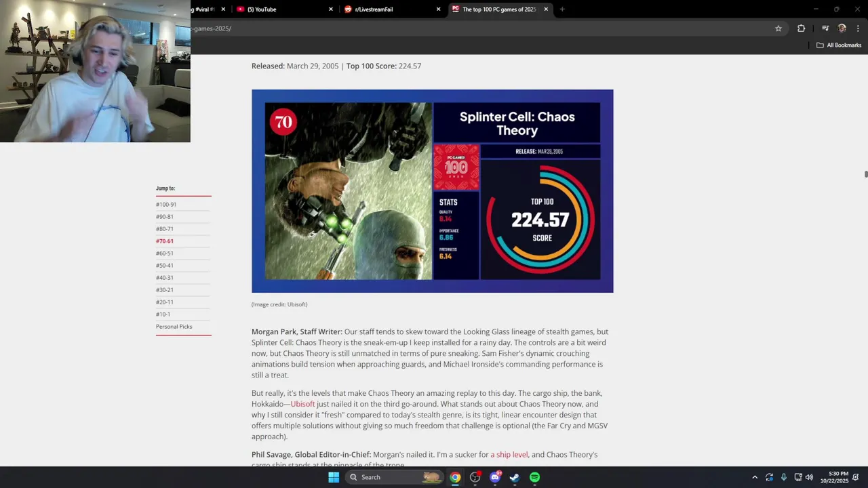
Task: Click 'Morgan Park, Staff Writer:' byline
Action: 297,331
